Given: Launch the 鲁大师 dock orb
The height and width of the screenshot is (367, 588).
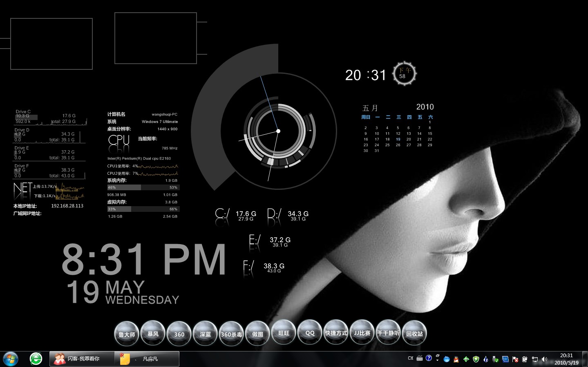Looking at the screenshot, I should 127,334.
